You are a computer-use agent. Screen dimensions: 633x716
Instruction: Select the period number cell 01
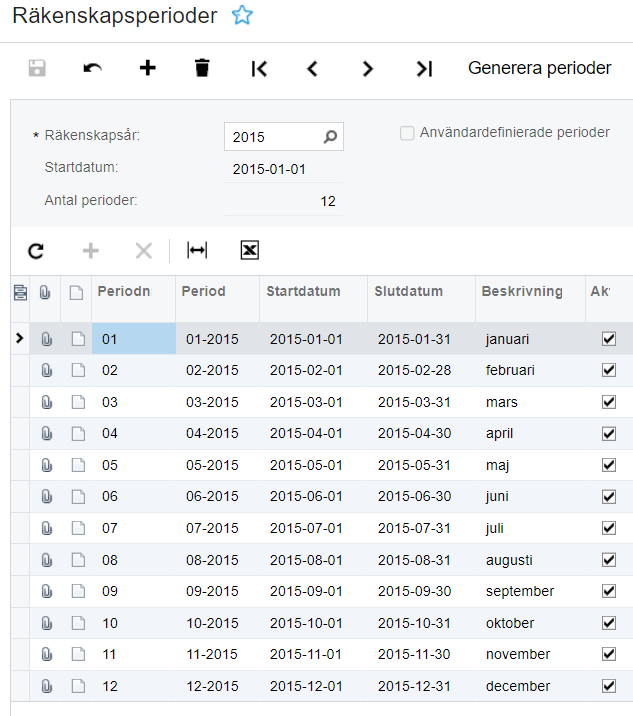pos(134,339)
